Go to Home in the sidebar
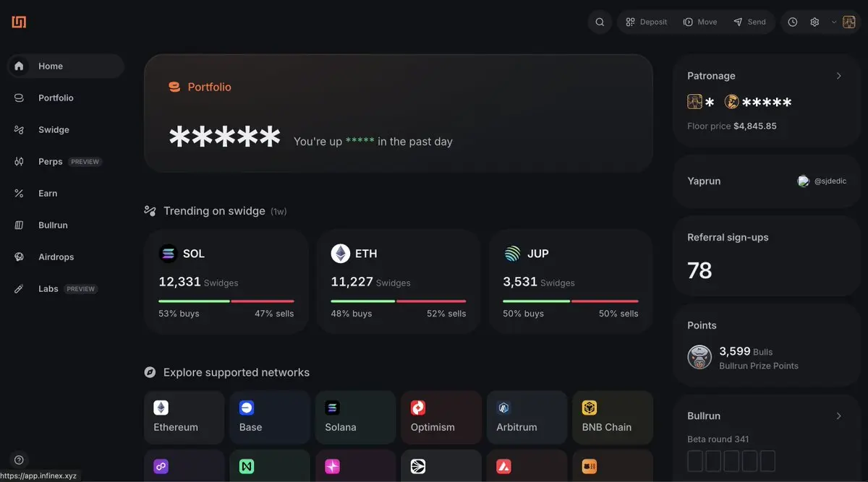Image resolution: width=868 pixels, height=482 pixels. pyautogui.click(x=66, y=66)
